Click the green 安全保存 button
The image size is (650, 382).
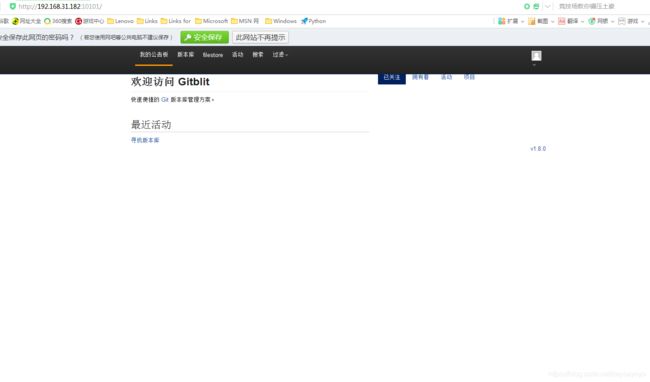[204, 37]
